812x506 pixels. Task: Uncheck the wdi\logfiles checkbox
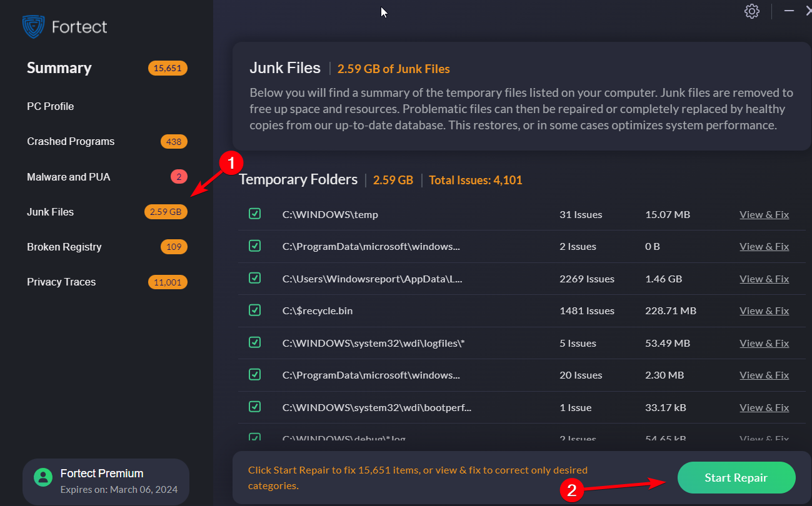point(254,342)
